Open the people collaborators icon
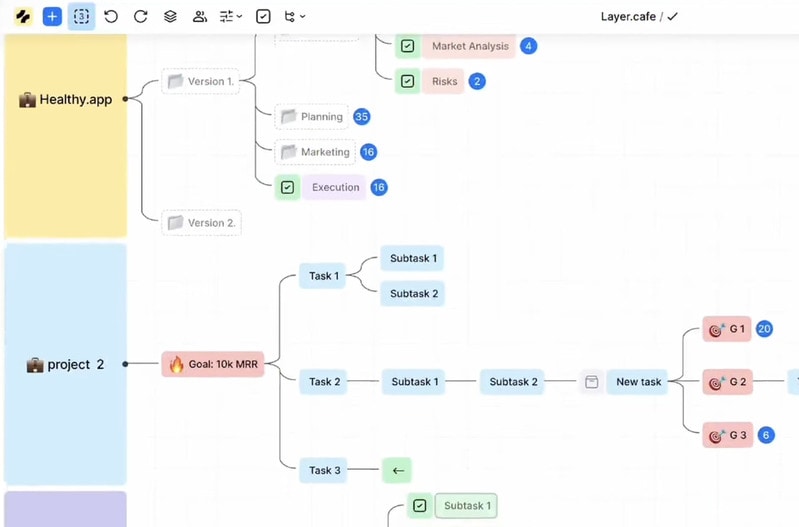Image resolution: width=799 pixels, height=527 pixels. click(x=200, y=16)
